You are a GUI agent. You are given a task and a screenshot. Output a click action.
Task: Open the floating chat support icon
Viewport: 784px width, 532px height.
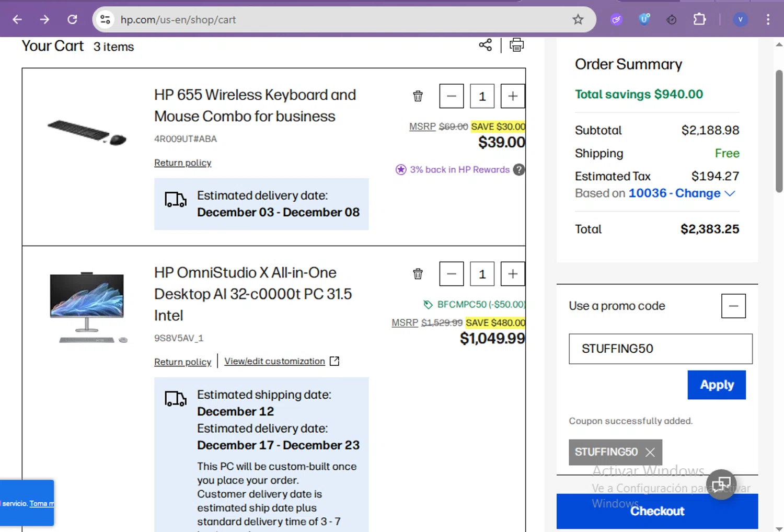tap(721, 484)
